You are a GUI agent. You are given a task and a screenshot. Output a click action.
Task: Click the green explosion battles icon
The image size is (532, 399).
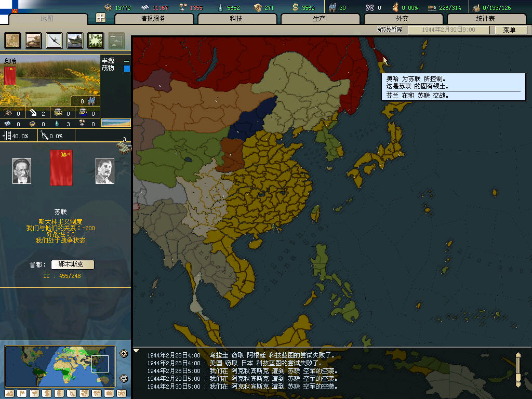pos(96,40)
